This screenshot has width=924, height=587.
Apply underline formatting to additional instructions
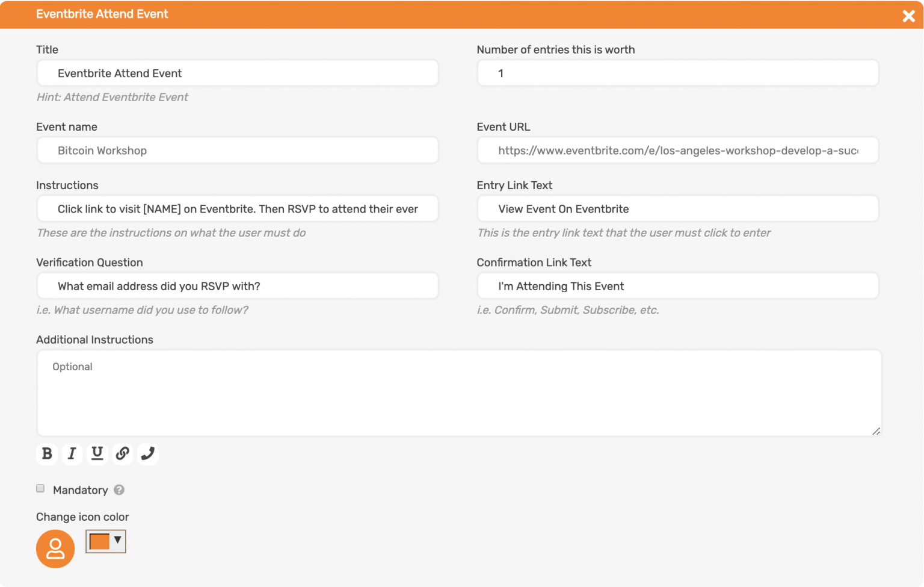pyautogui.click(x=97, y=454)
